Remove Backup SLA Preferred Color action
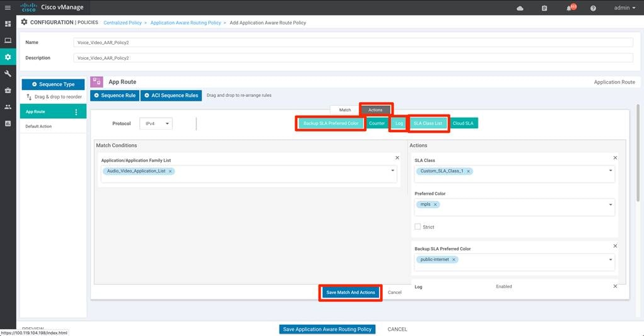 coord(615,246)
